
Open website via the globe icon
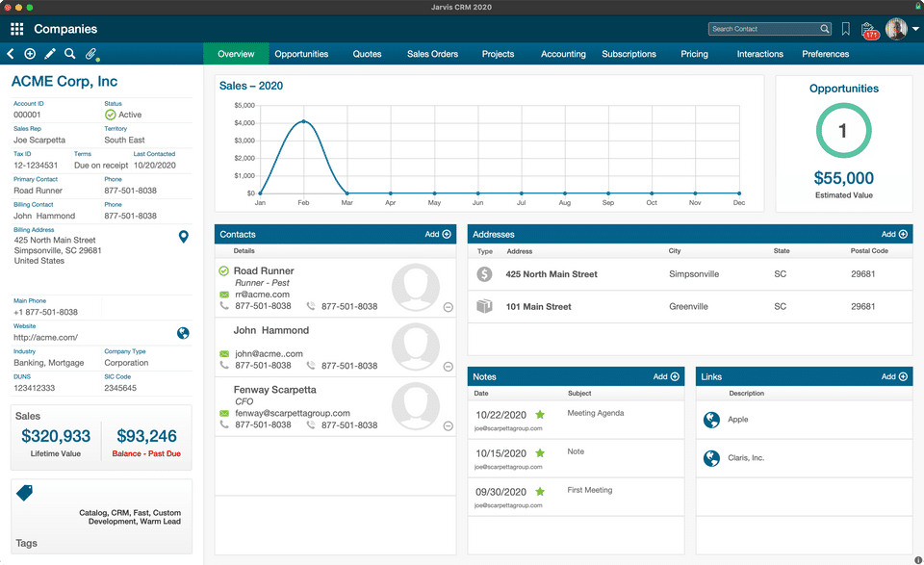tap(183, 333)
